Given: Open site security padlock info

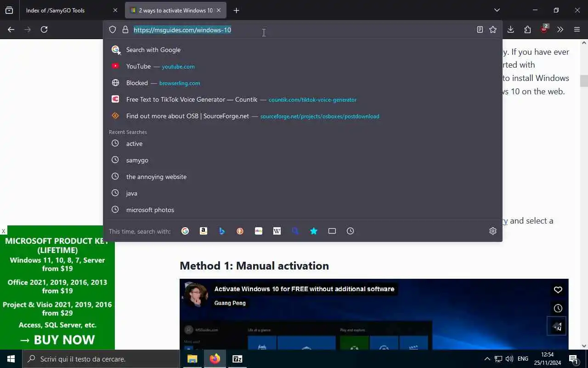Looking at the screenshot, I should coord(125,30).
